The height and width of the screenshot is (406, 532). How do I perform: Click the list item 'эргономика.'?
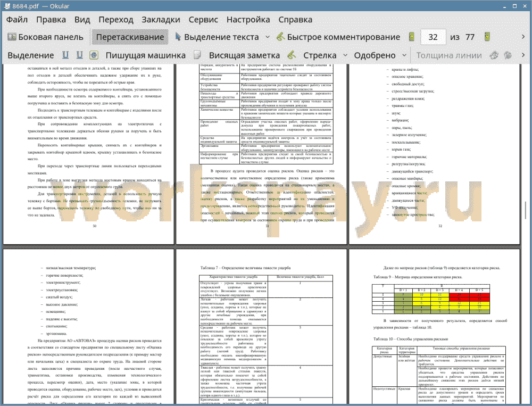[56, 334]
